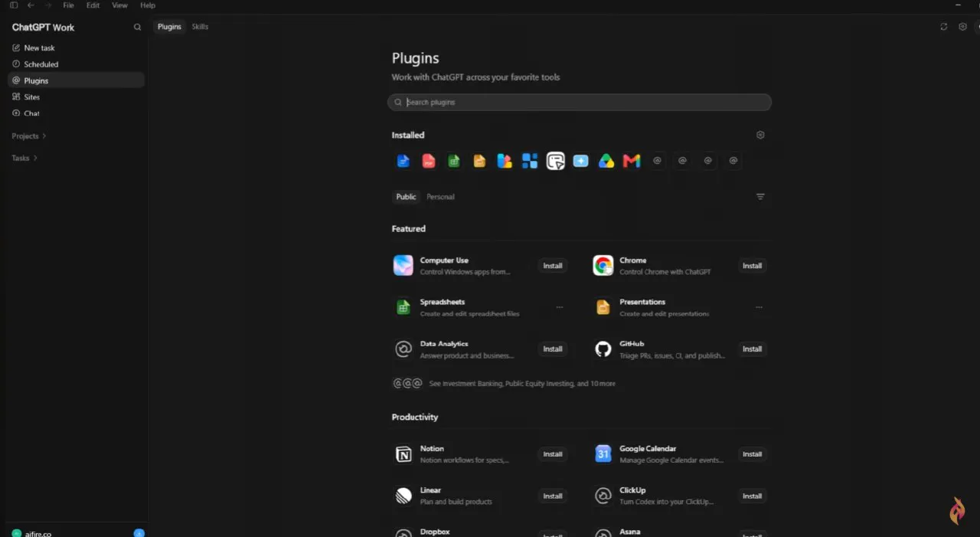Install the Google Calendar plugin

point(753,454)
